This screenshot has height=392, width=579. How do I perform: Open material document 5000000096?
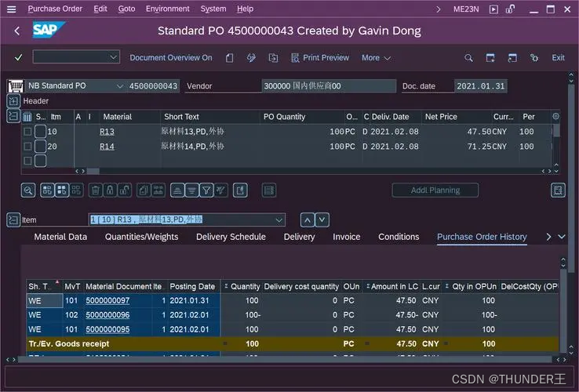107,315
